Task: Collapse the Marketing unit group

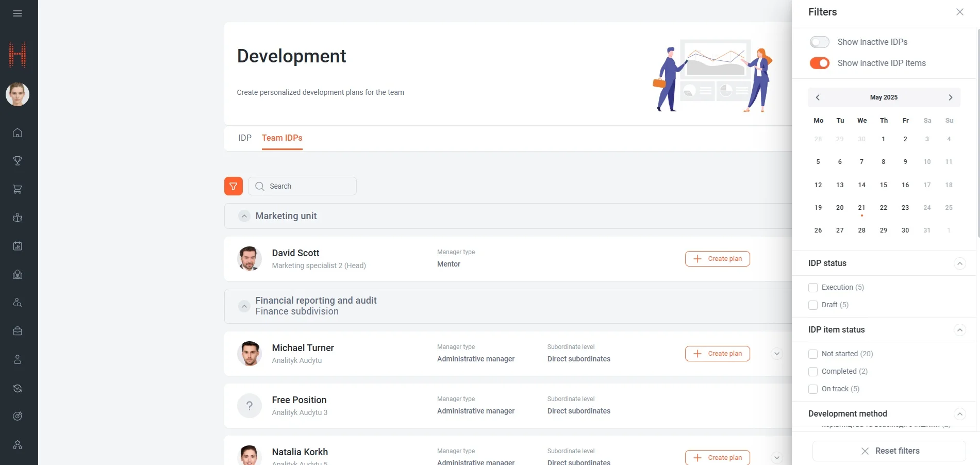Action: (244, 216)
